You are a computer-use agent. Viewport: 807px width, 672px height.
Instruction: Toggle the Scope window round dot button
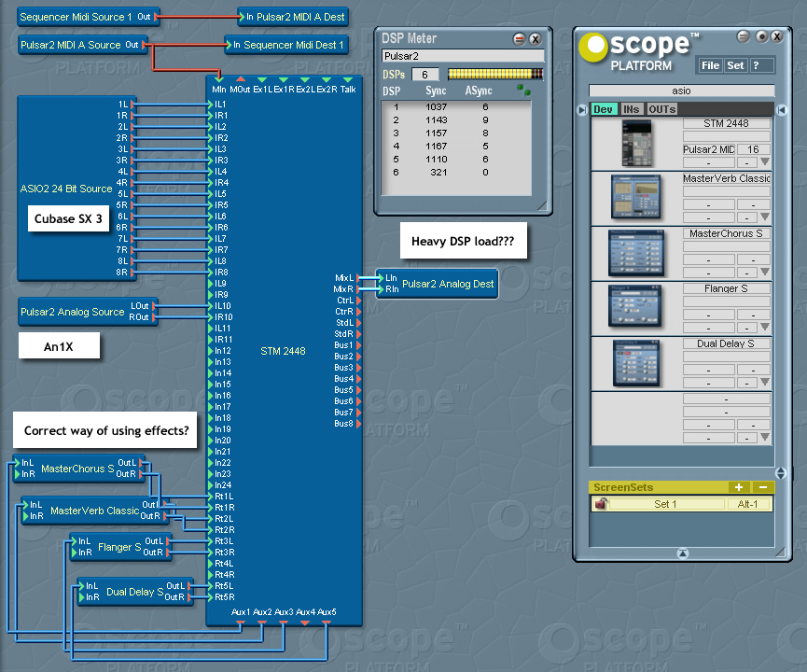coord(761,36)
